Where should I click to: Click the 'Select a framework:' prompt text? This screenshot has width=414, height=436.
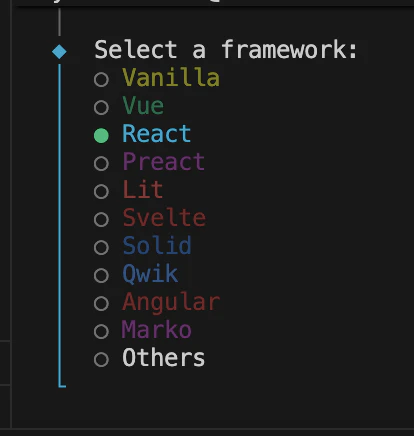[226, 49]
